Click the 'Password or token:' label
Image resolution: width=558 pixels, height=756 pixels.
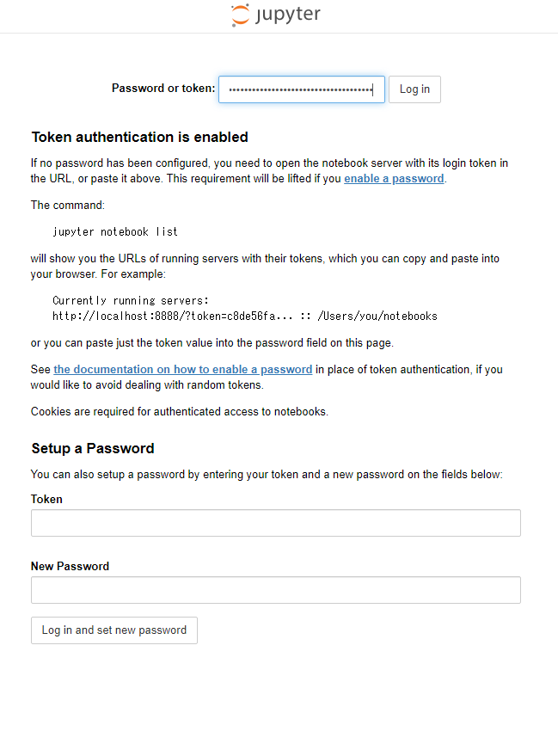coord(163,89)
